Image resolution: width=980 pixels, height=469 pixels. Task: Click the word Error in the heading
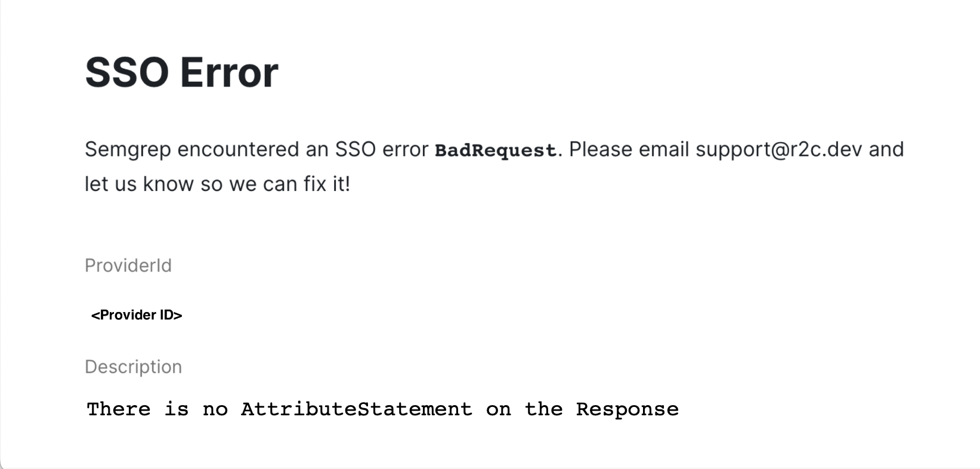pos(229,73)
